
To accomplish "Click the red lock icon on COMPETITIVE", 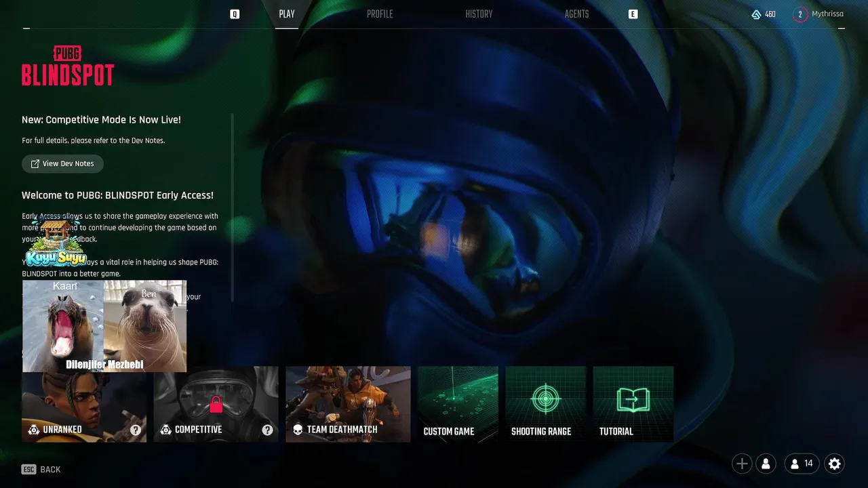I will coord(216,404).
